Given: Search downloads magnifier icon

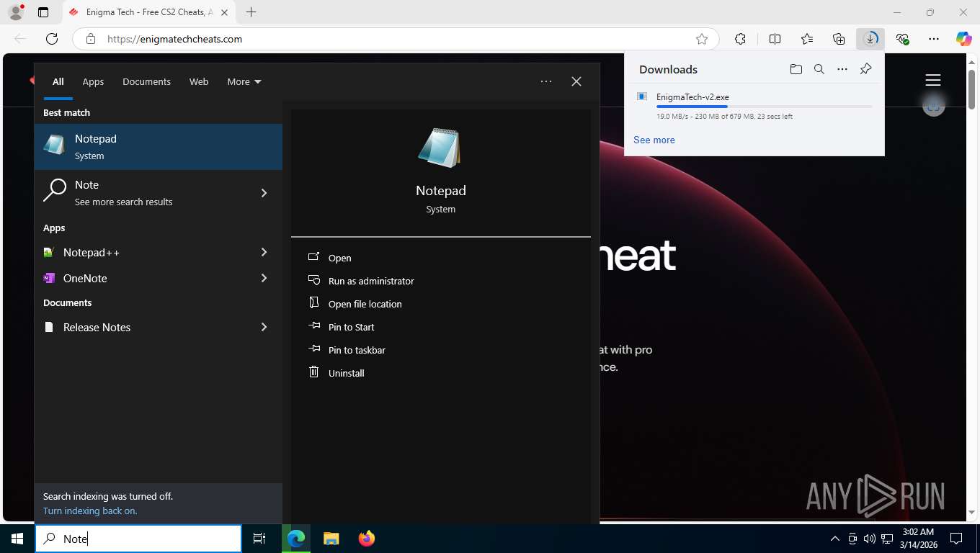Looking at the screenshot, I should [x=819, y=69].
